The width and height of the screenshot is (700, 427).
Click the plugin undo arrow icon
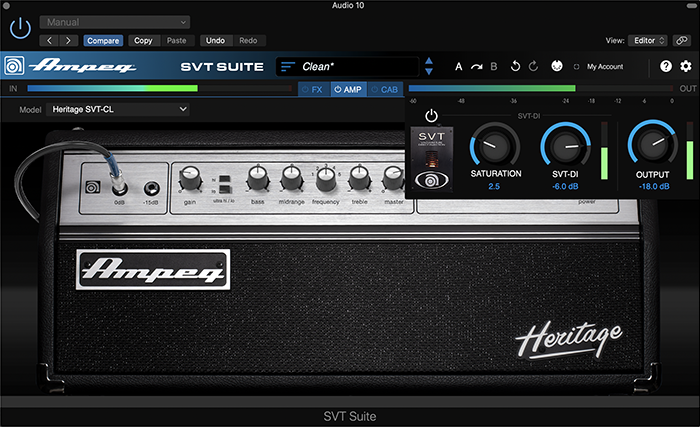[515, 67]
